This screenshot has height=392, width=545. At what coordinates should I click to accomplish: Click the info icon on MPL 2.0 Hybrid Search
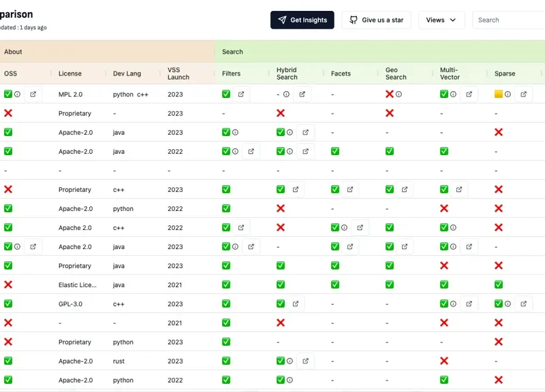(x=285, y=94)
